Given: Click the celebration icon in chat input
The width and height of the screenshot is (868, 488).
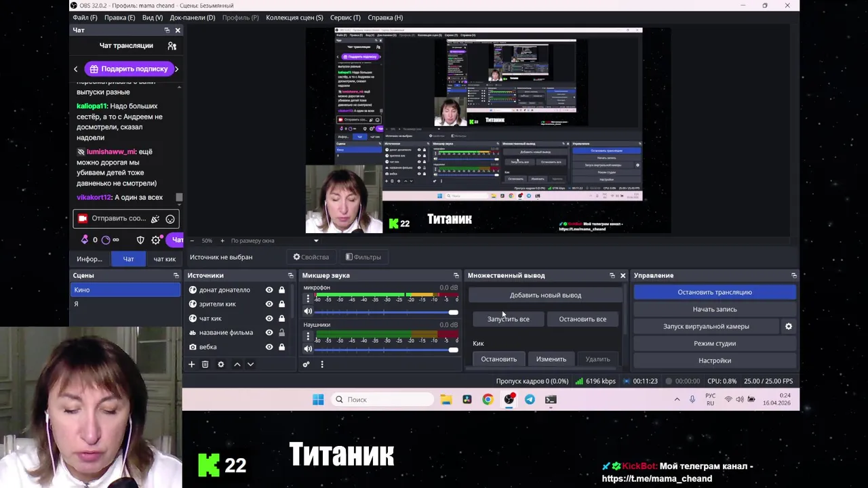Looking at the screenshot, I should (155, 219).
